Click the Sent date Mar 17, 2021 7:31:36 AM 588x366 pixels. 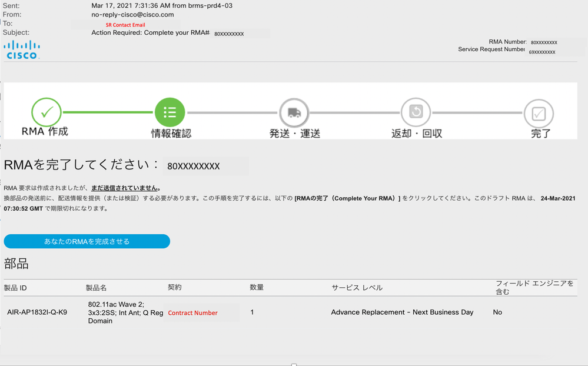pos(131,6)
